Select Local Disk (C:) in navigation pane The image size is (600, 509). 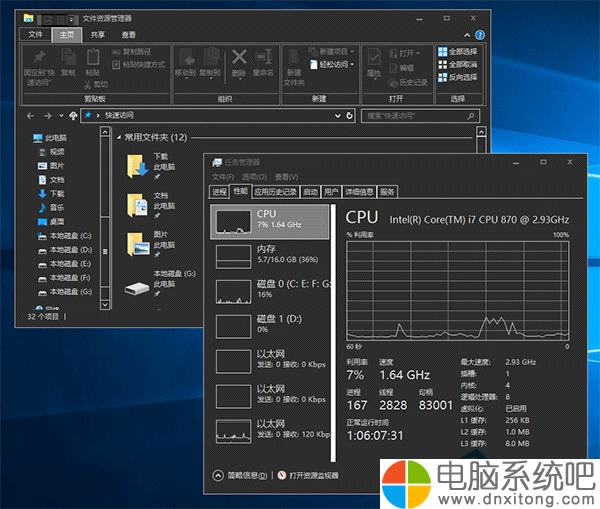(x=65, y=236)
